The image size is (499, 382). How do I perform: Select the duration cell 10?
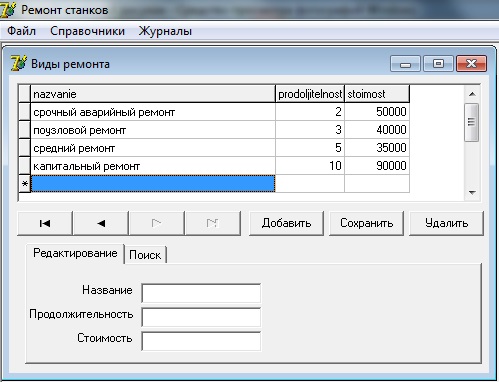click(x=310, y=166)
